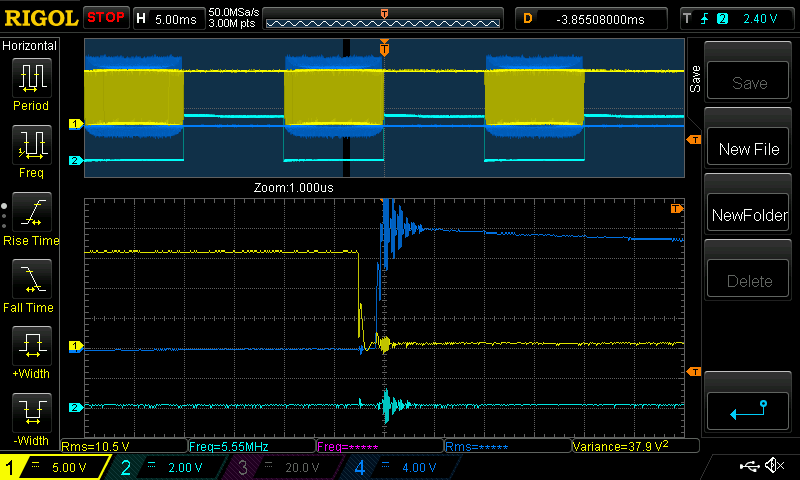
Task: Open the Save side tab
Action: click(694, 80)
